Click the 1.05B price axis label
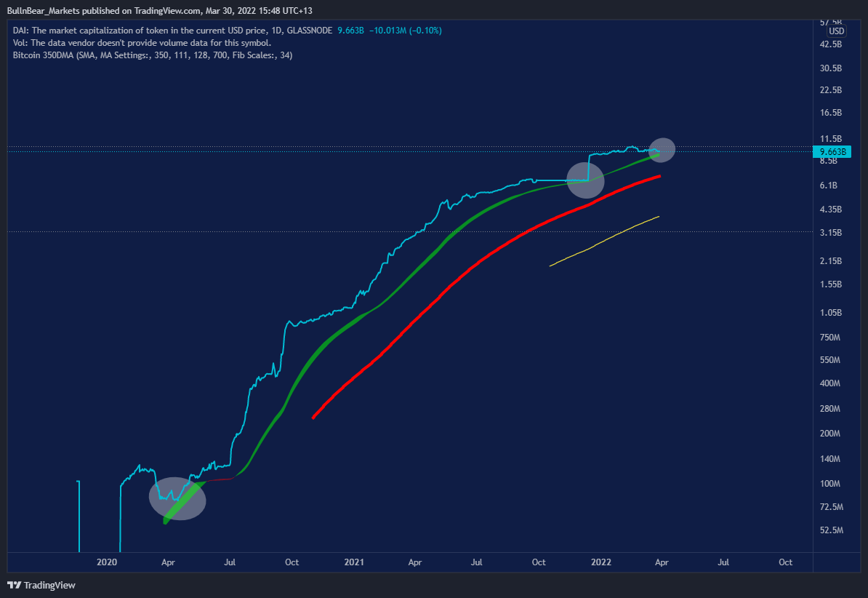868x598 pixels. (x=830, y=313)
